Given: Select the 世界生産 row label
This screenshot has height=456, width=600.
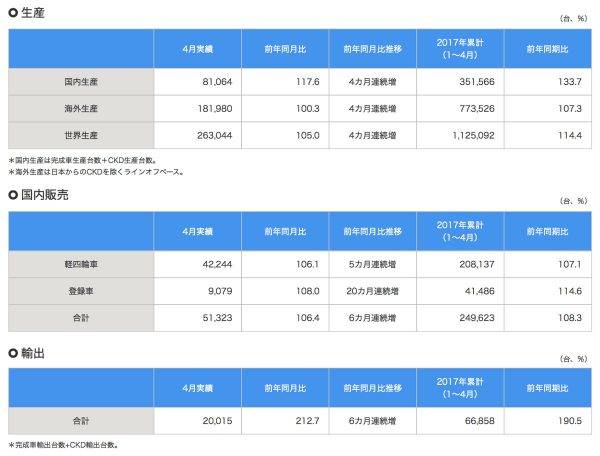Looking at the screenshot, I should click(81, 135).
